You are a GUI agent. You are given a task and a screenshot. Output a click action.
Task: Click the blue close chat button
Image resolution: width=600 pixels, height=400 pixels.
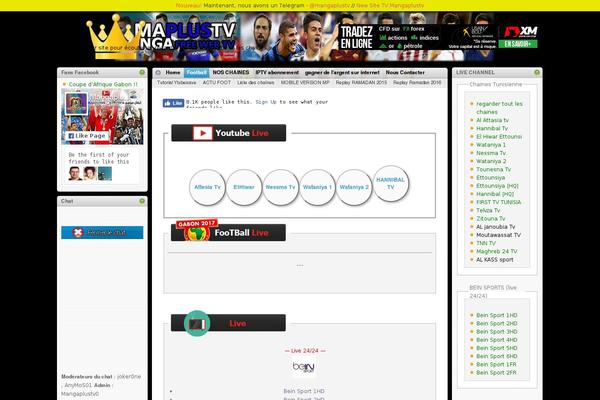coord(102,232)
